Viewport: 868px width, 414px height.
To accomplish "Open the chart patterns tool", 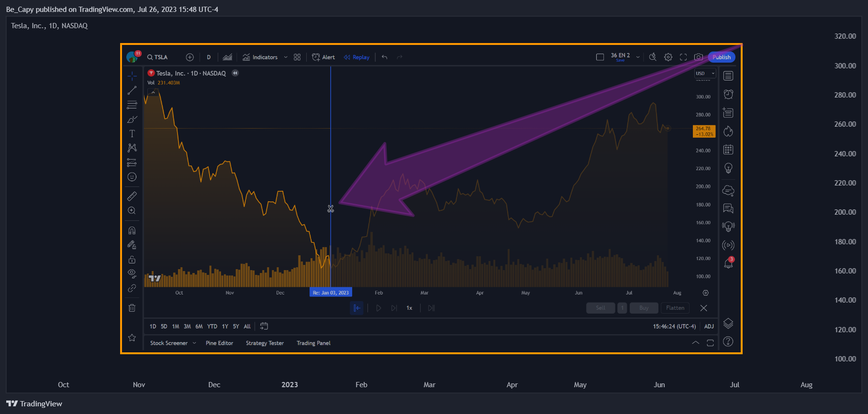I will pos(132,148).
